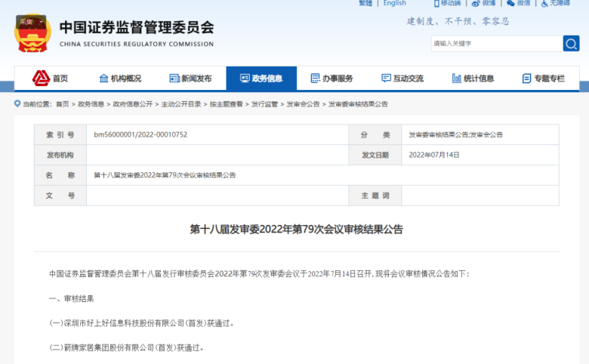Open the 移动端 mobile version link
The image size is (589, 364).
(446, 3)
